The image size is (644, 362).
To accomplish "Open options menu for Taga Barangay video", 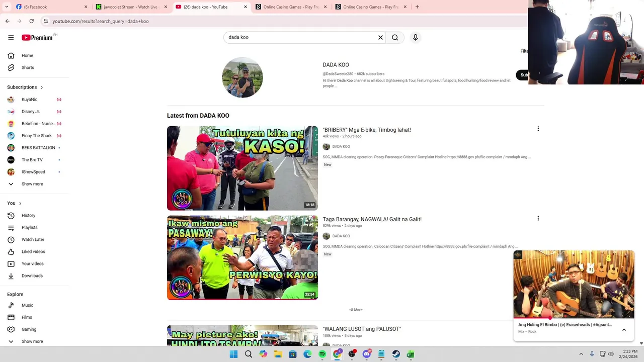I will coord(538,218).
